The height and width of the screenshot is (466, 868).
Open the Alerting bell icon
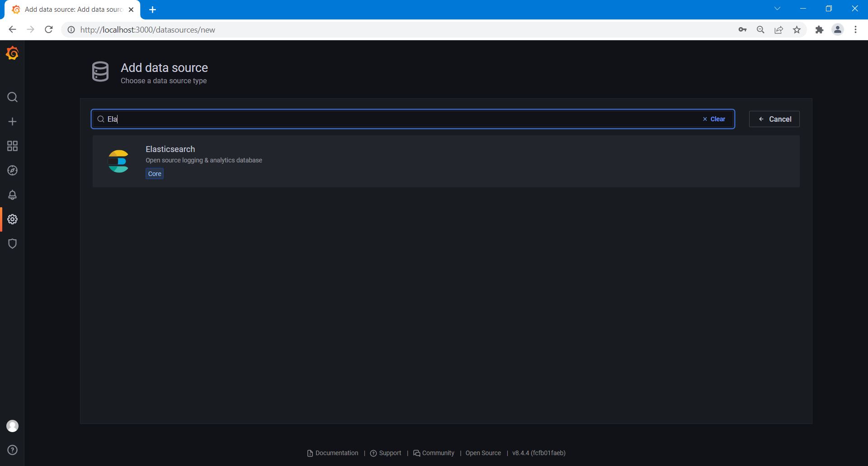tap(12, 195)
